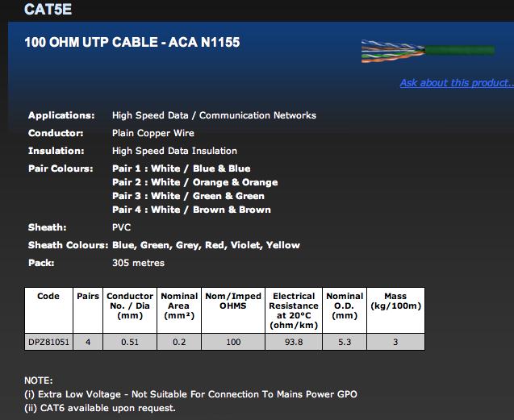Click the 'Nom/Imped OHMS' column header
The height and width of the screenshot is (420, 514).
(233, 301)
